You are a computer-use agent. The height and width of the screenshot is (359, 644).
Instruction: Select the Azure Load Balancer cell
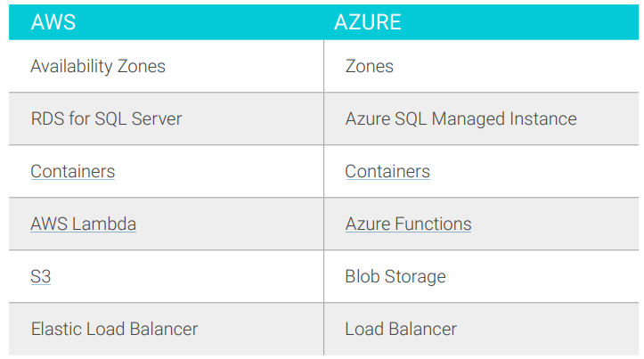click(481, 329)
